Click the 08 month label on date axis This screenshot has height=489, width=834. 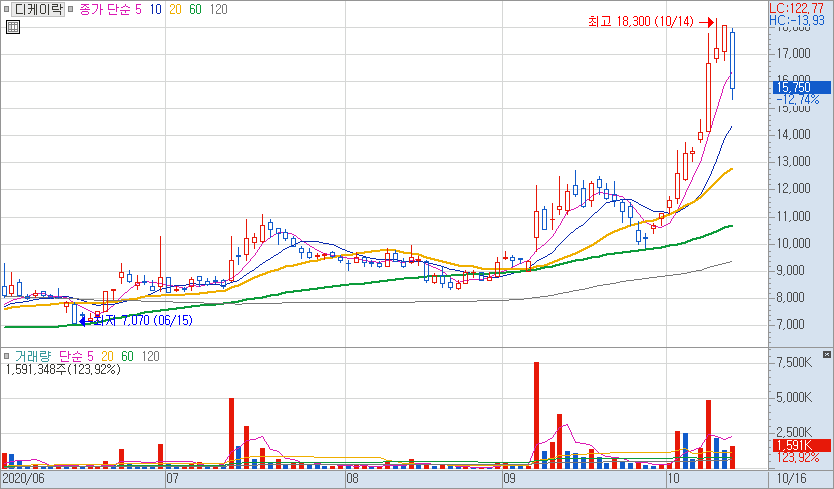[x=352, y=478]
